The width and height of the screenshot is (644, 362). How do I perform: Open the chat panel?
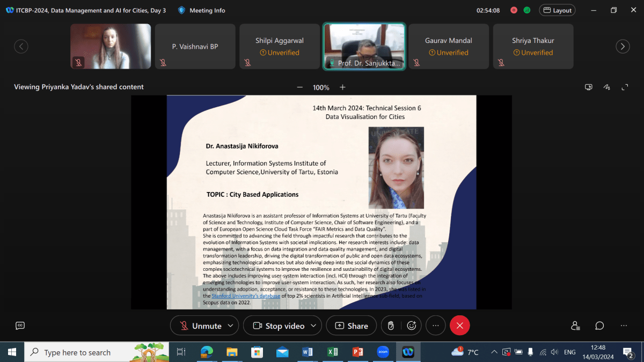tap(599, 326)
